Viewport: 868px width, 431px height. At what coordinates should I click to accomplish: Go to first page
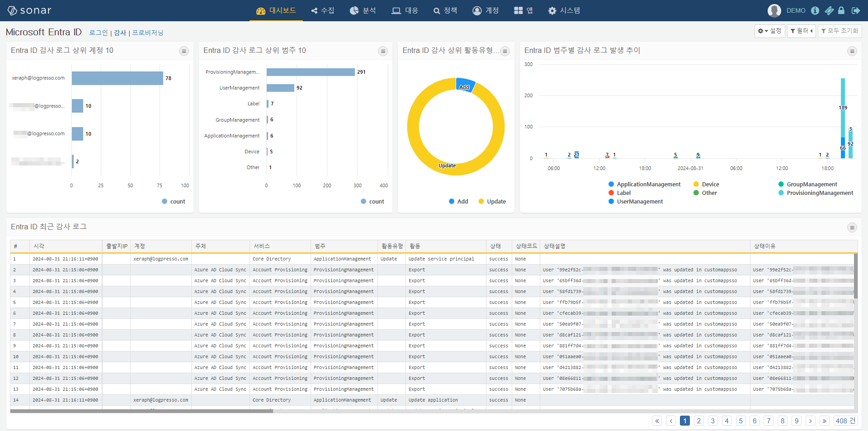657,421
